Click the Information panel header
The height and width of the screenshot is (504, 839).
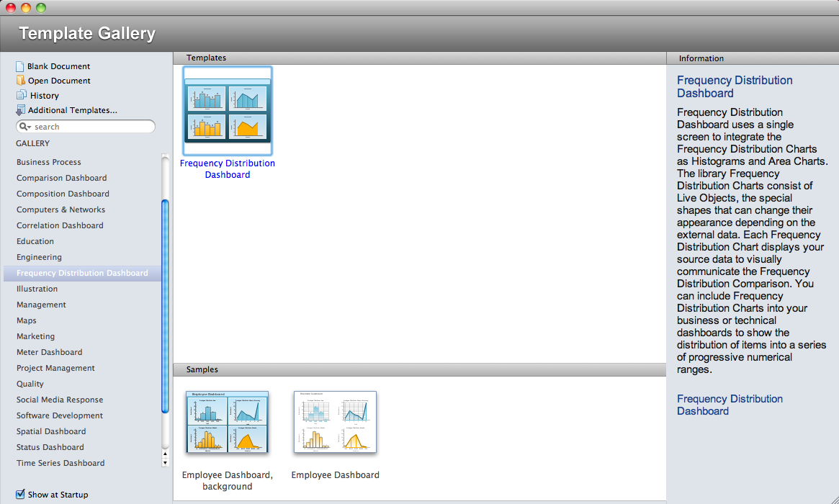[x=753, y=58]
